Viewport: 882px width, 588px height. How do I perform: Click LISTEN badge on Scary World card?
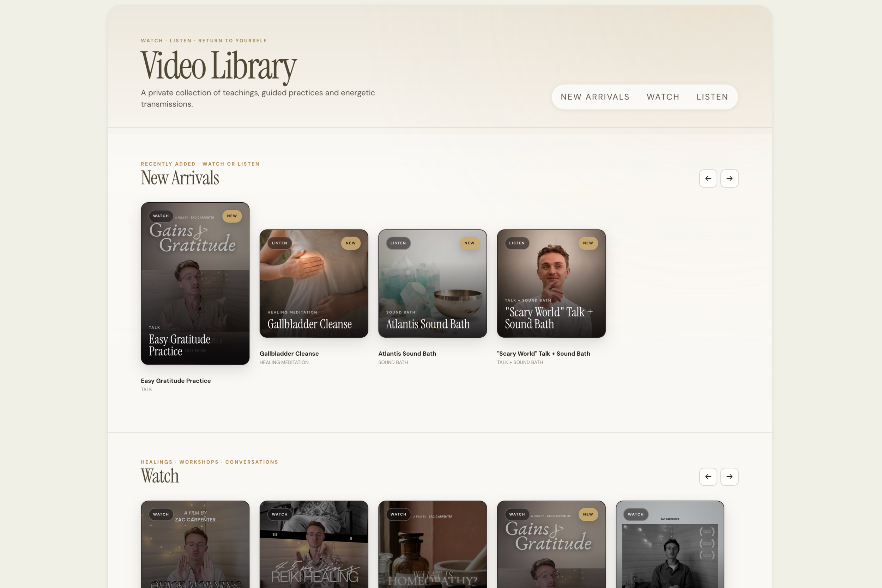517,243
